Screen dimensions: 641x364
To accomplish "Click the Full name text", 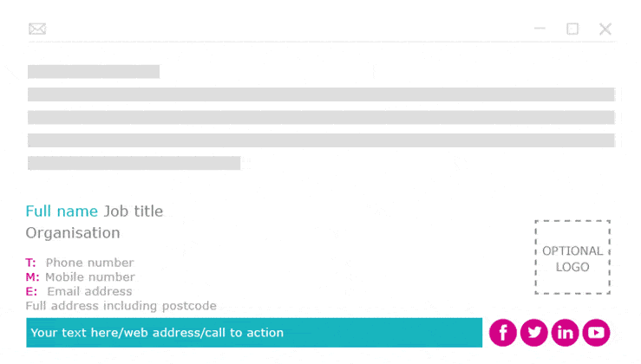I will pyautogui.click(x=62, y=211).
